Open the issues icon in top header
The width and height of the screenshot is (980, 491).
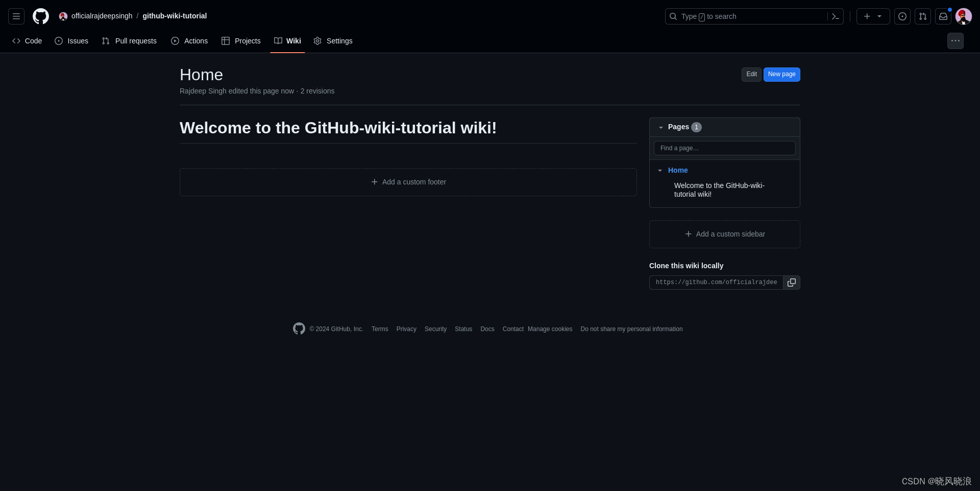(902, 16)
